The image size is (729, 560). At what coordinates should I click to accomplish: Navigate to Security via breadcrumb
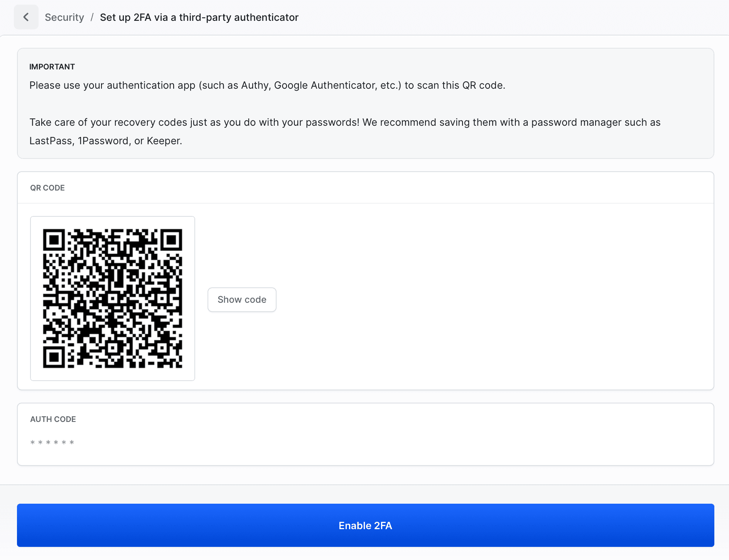[x=64, y=17]
